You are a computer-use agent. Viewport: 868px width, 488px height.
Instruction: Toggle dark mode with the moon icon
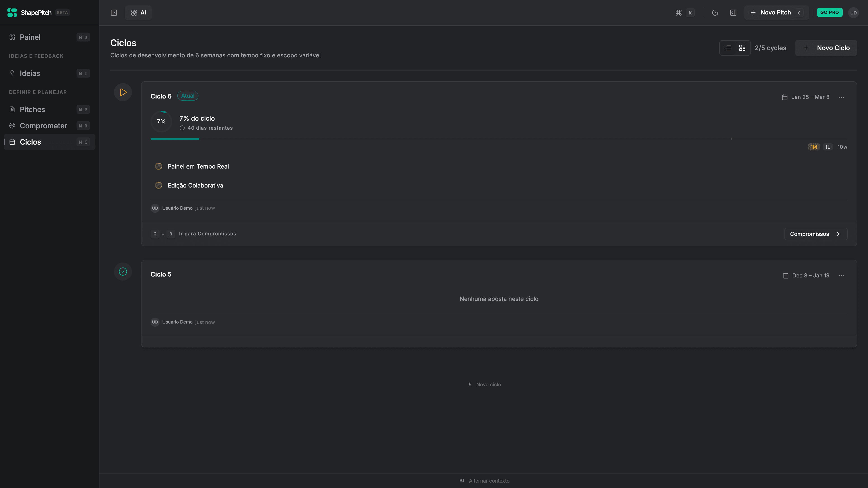tap(715, 12)
